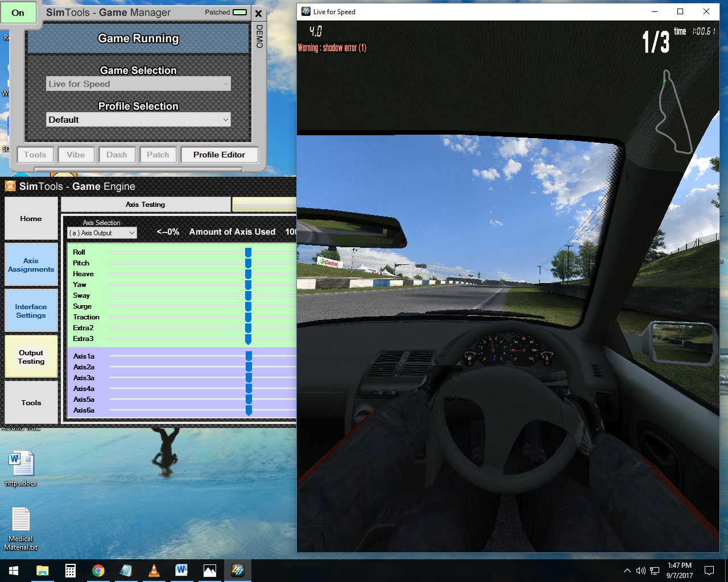This screenshot has width=728, height=582.
Task: Click the Axis5a slider handle
Action: (249, 400)
